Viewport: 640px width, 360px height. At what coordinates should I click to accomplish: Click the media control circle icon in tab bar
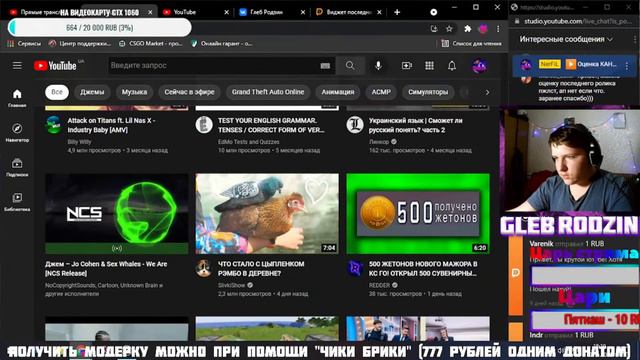tap(434, 12)
